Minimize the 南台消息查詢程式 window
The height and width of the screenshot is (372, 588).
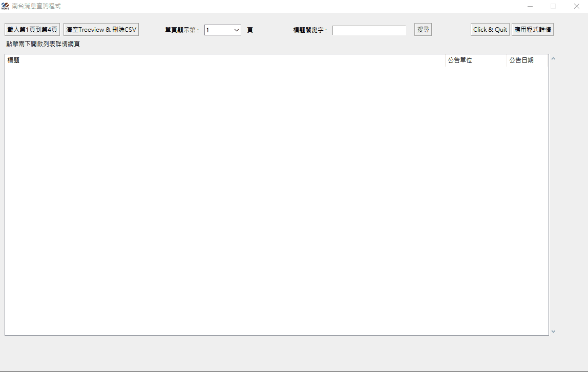(x=530, y=6)
